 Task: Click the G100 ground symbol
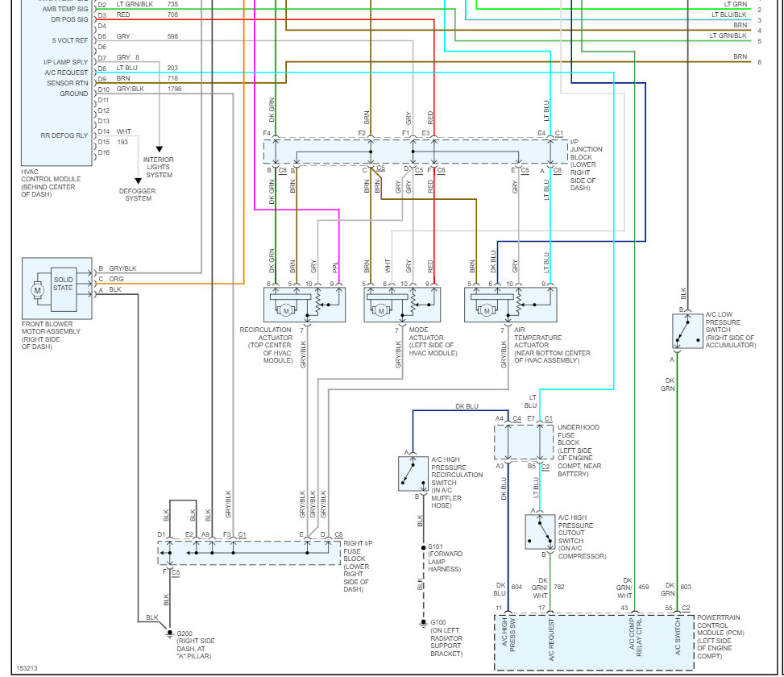pyautogui.click(x=424, y=623)
